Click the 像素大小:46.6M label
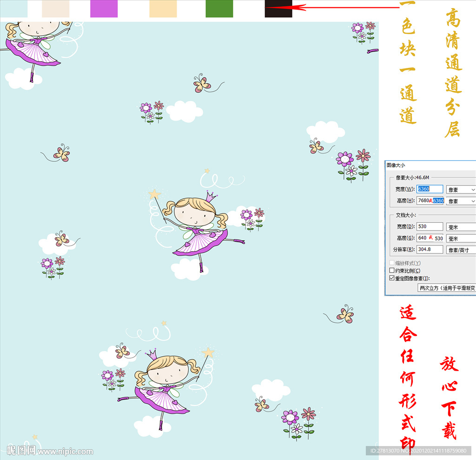The width and height of the screenshot is (476, 460). 413,177
